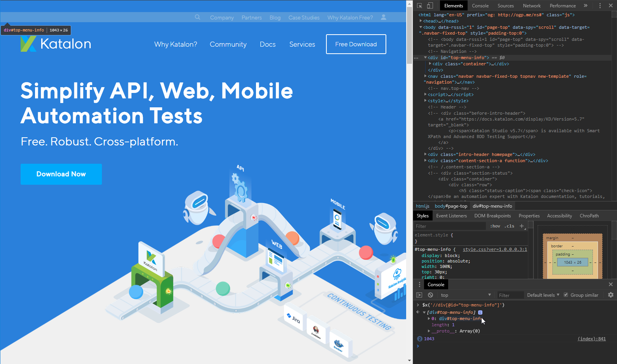The width and height of the screenshot is (617, 364).
Task: Show the console sidebar icon
Action: tap(419, 295)
